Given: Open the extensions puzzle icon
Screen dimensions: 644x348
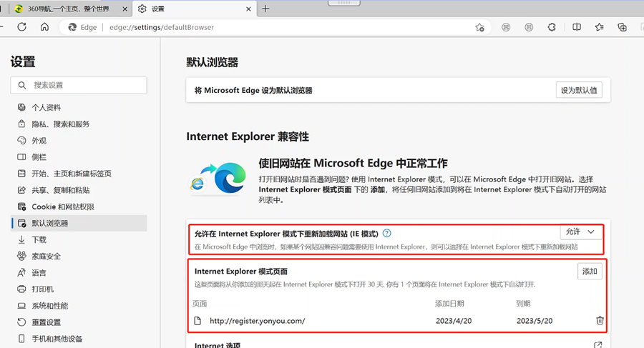Looking at the screenshot, I should [x=552, y=27].
